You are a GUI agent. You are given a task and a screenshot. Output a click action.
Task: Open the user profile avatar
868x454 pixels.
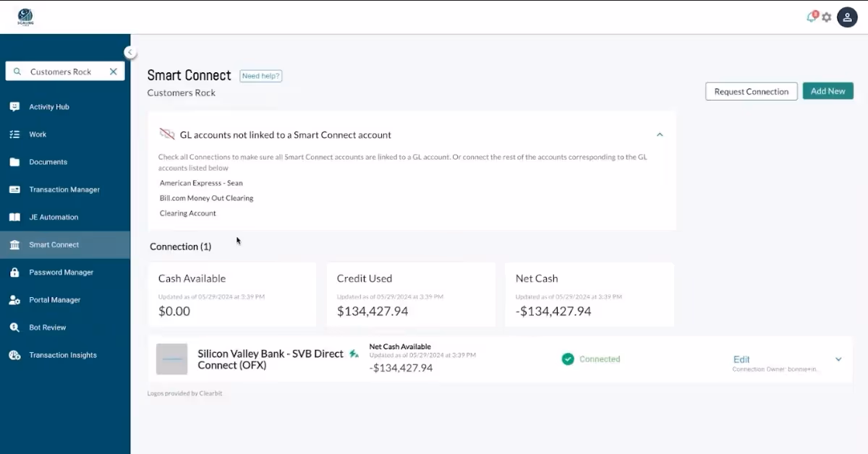[847, 17]
